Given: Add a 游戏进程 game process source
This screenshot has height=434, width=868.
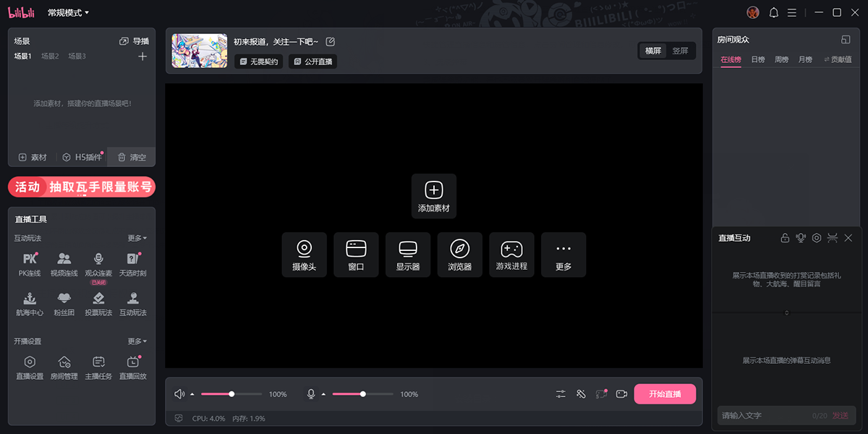Looking at the screenshot, I should point(512,255).
